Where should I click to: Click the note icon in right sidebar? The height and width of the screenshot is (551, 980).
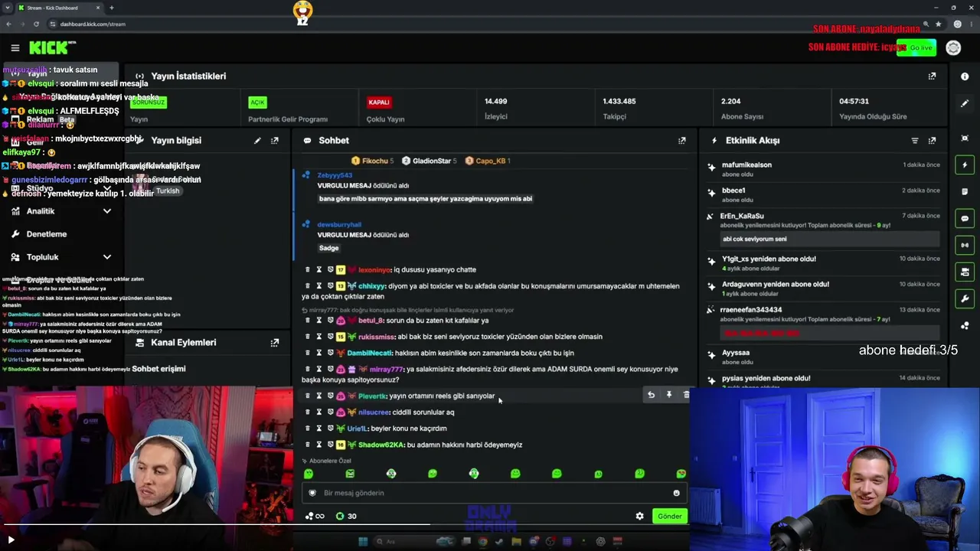pyautogui.click(x=965, y=191)
